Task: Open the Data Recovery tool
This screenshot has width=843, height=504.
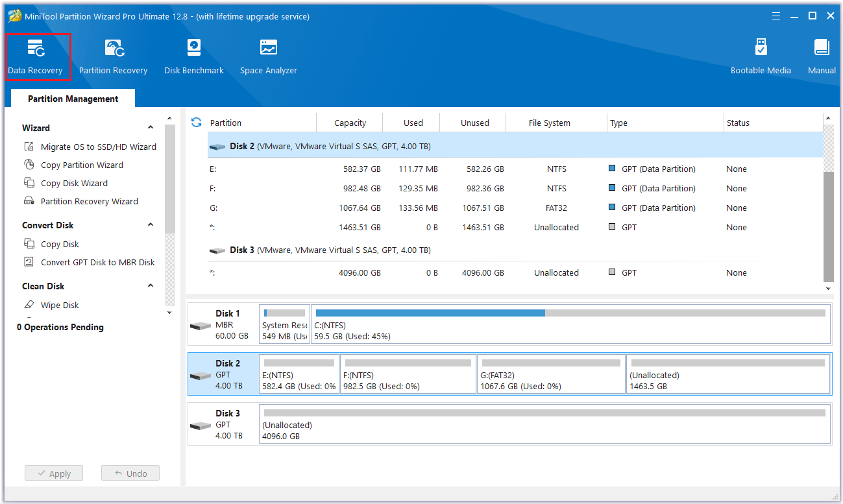Action: coord(37,57)
